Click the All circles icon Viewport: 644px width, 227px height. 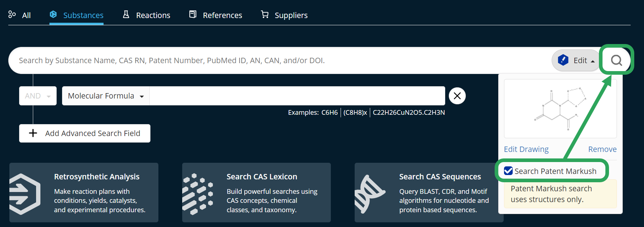12,14
